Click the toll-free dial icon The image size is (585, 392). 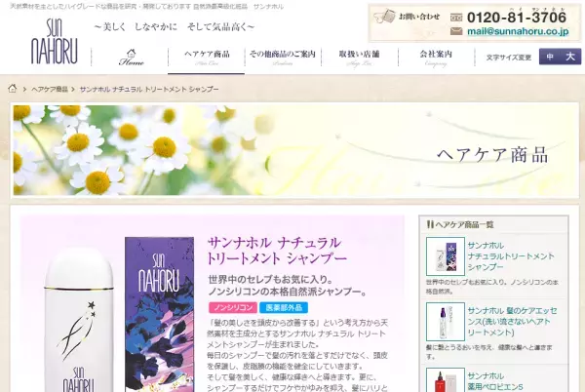pos(456,18)
